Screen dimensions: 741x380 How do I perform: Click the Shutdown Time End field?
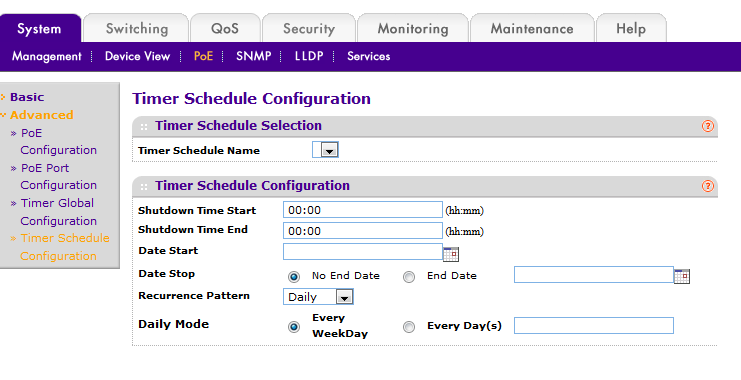coord(362,231)
